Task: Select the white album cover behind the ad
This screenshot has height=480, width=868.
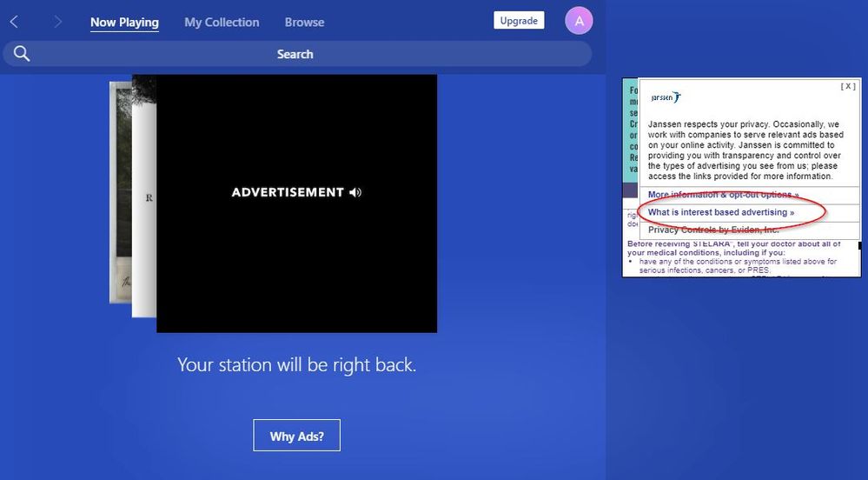Action: pos(144,200)
